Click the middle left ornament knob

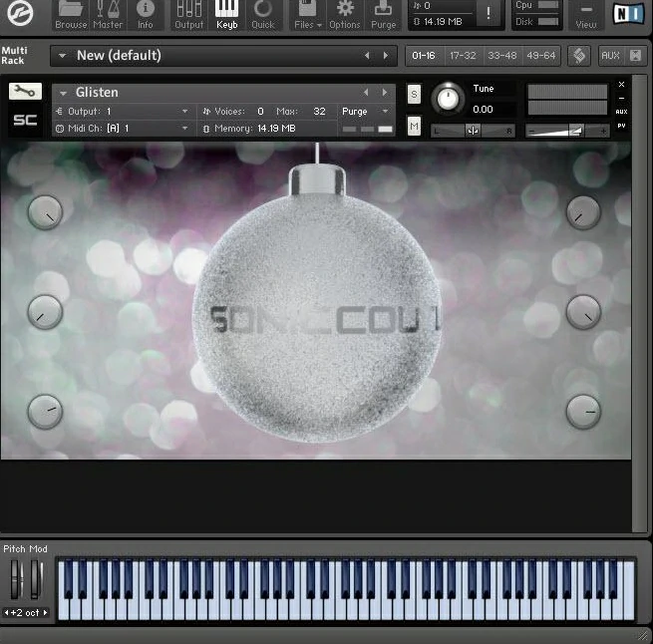click(45, 312)
